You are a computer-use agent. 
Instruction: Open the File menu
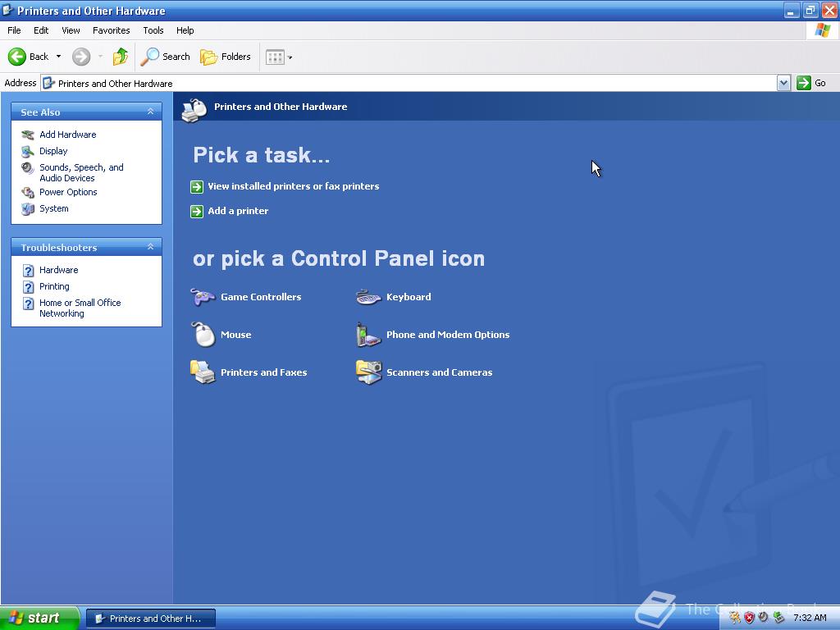click(x=14, y=30)
